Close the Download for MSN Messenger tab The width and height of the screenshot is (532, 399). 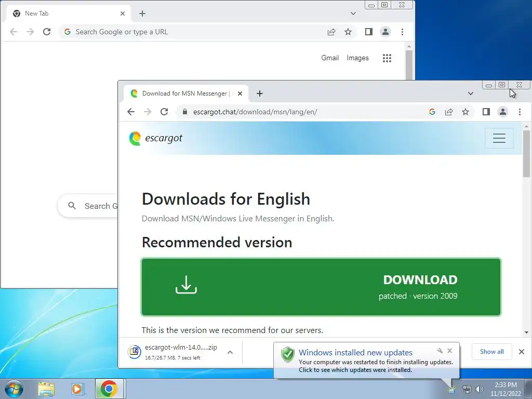click(x=240, y=94)
